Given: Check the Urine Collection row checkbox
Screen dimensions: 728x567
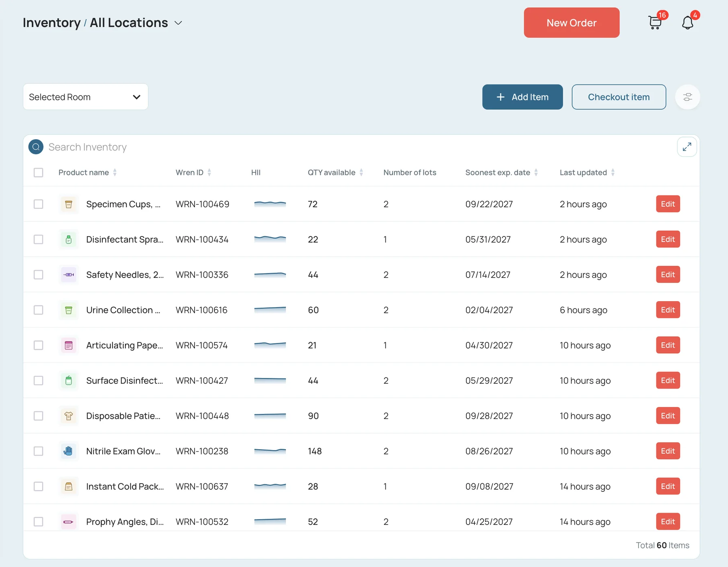Looking at the screenshot, I should [38, 310].
